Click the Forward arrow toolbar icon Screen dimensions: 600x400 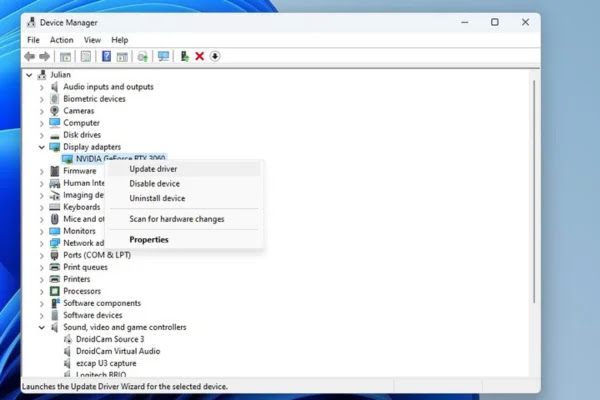44,56
